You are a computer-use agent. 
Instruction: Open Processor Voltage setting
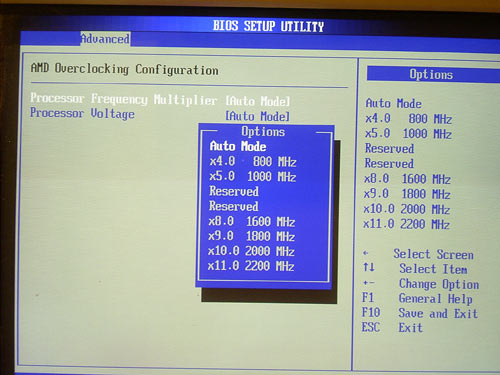(x=160, y=114)
